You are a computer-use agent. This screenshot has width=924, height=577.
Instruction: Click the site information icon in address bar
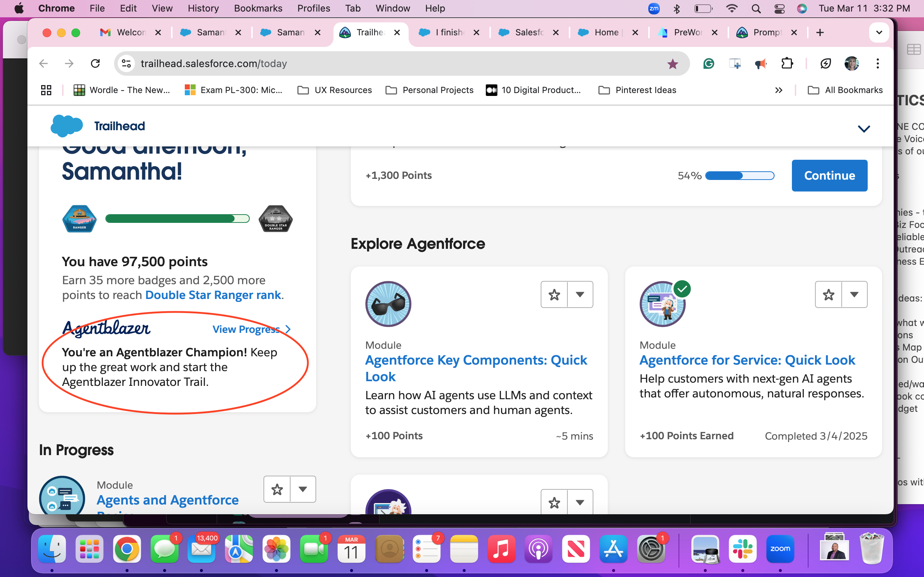pyautogui.click(x=126, y=64)
